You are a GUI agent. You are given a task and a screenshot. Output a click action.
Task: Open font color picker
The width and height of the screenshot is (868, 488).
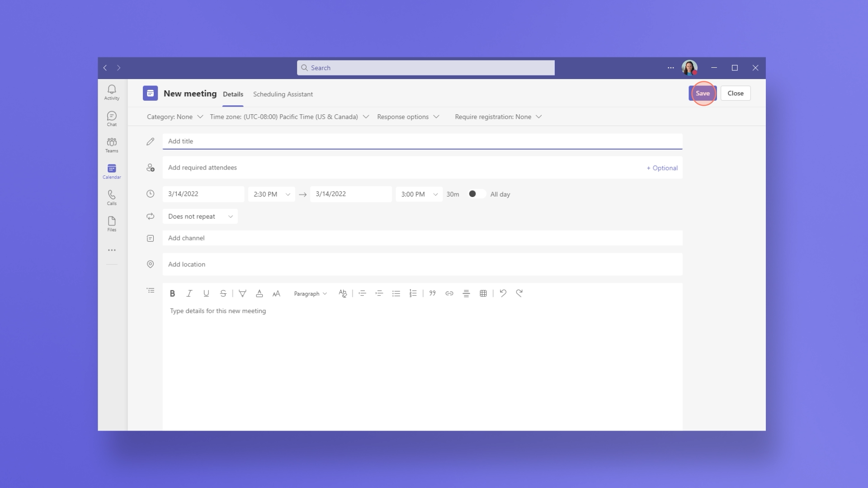(259, 293)
